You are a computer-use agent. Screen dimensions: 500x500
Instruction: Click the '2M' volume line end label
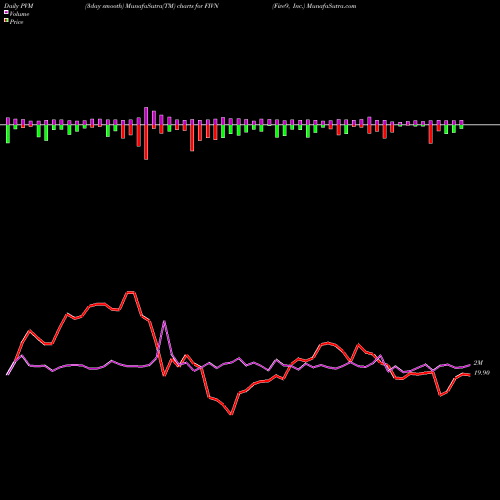tap(478, 363)
